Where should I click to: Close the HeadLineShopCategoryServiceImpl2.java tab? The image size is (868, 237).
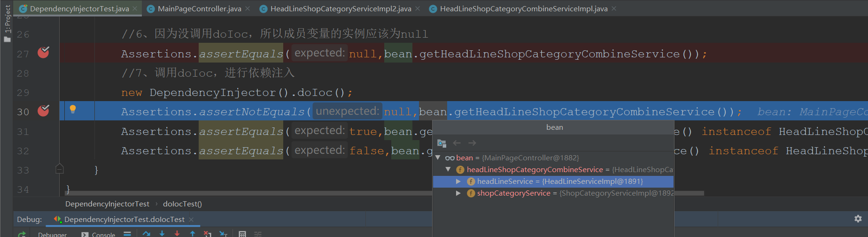tap(418, 8)
